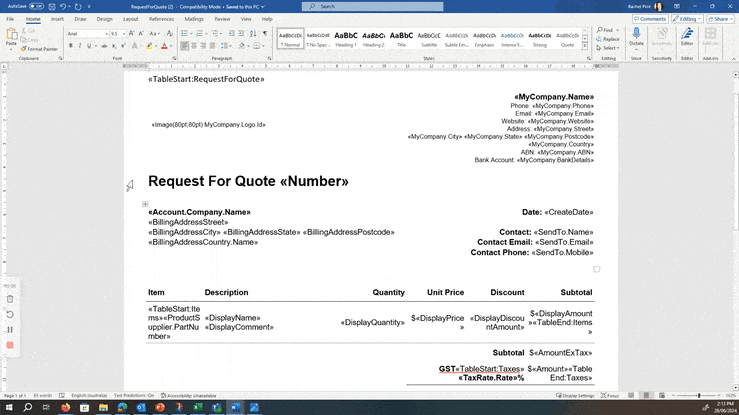Expand the Editing mode dropdown
The width and height of the screenshot is (739, 415).
(x=689, y=18)
